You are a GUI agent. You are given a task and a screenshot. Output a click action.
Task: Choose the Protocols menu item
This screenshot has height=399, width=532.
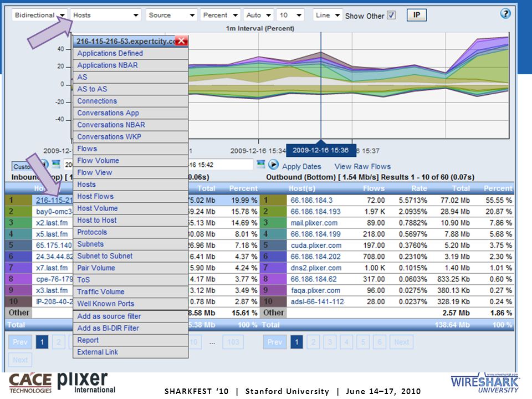pos(131,232)
